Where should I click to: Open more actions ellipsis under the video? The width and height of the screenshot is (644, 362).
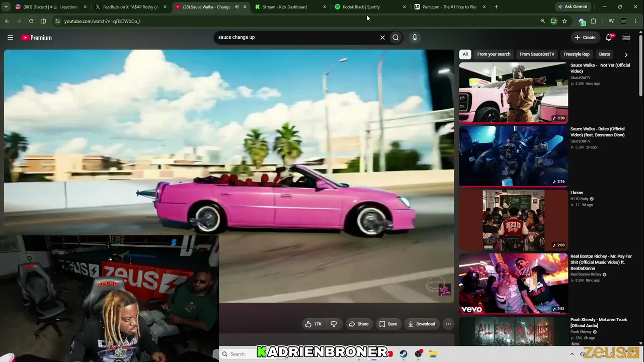tap(448, 324)
